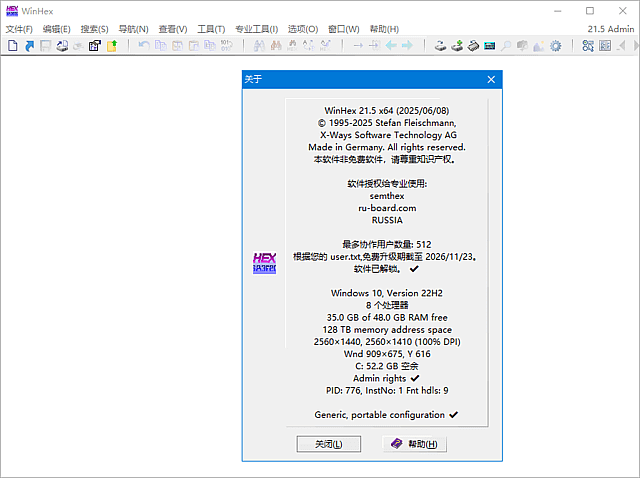Viewport: 640px width, 478px height.
Task: Click the file Properties toolbar icon
Action: 95,45
